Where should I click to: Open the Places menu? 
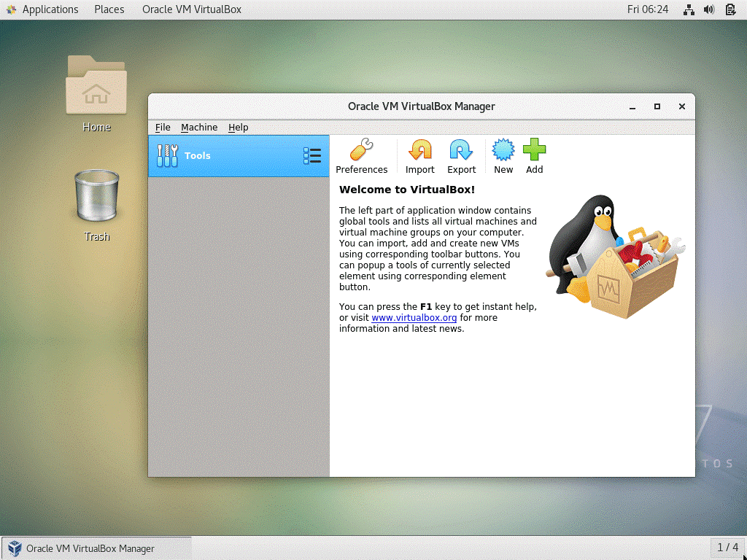tap(109, 9)
